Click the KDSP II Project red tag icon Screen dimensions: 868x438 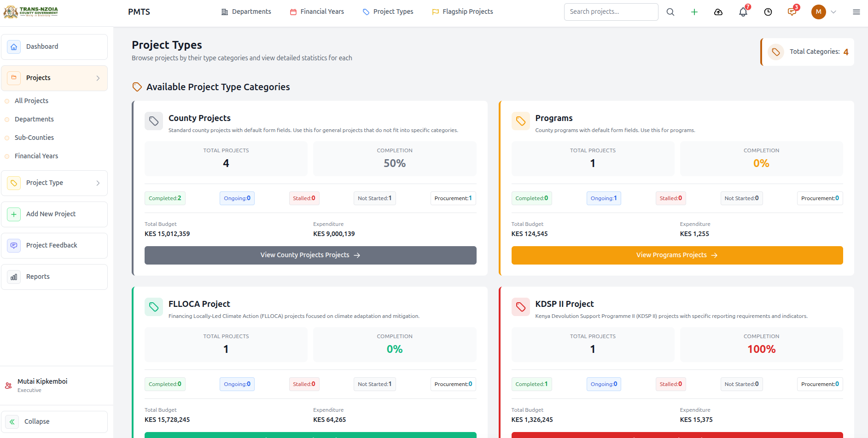[x=521, y=307]
